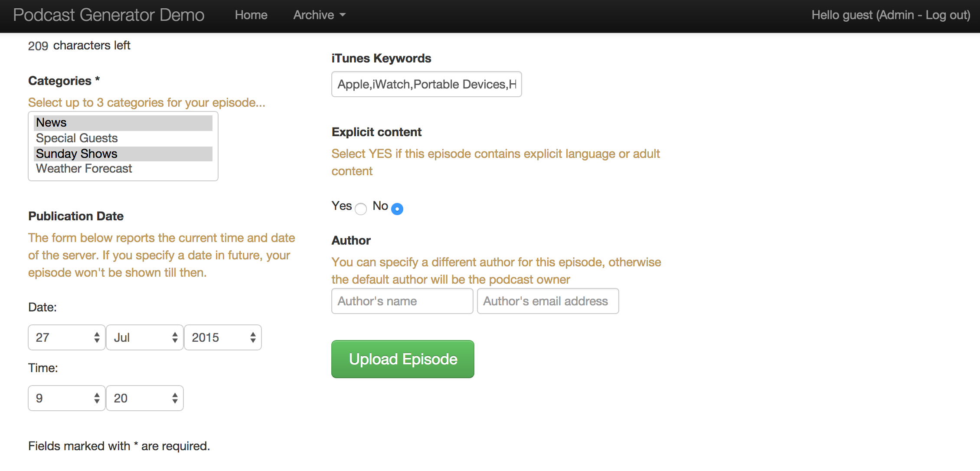Click the Author's email address field
The image size is (980, 471).
[x=547, y=301]
